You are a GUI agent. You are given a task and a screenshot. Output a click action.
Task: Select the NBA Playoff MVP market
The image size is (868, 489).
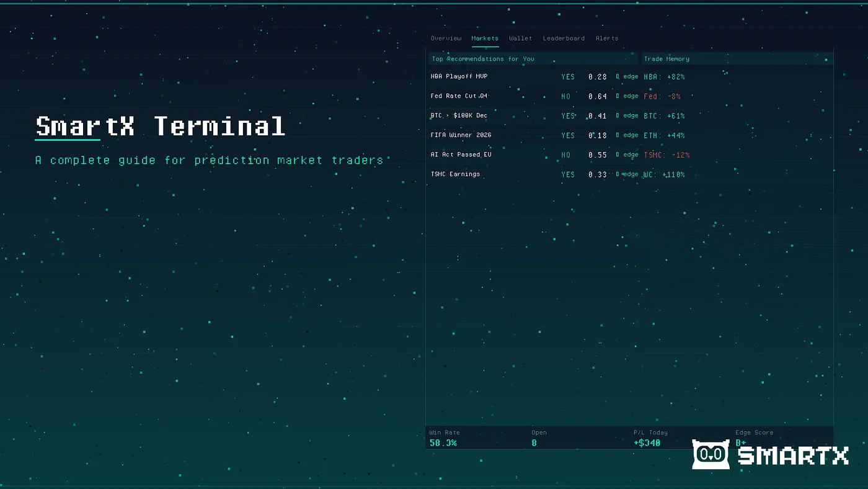(x=459, y=76)
